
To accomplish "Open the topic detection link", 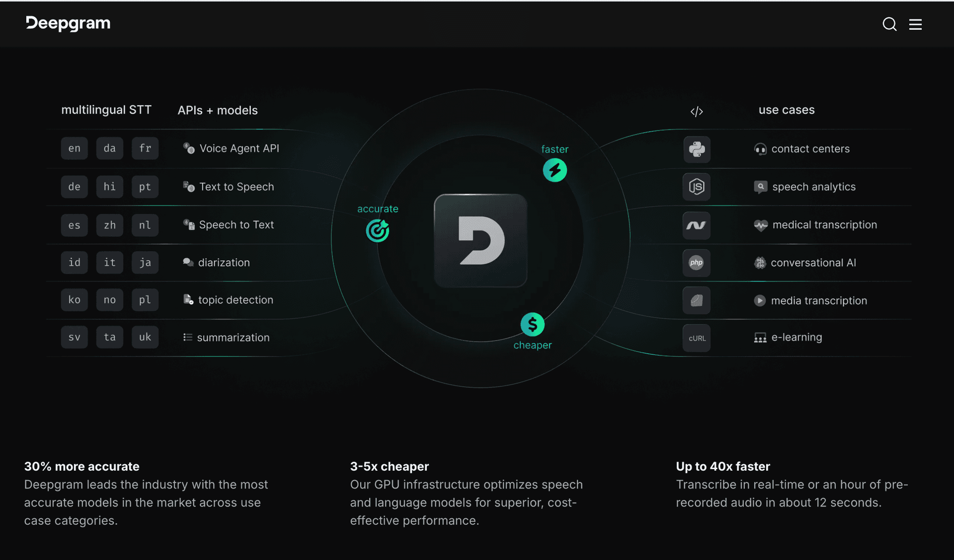I will tap(236, 300).
